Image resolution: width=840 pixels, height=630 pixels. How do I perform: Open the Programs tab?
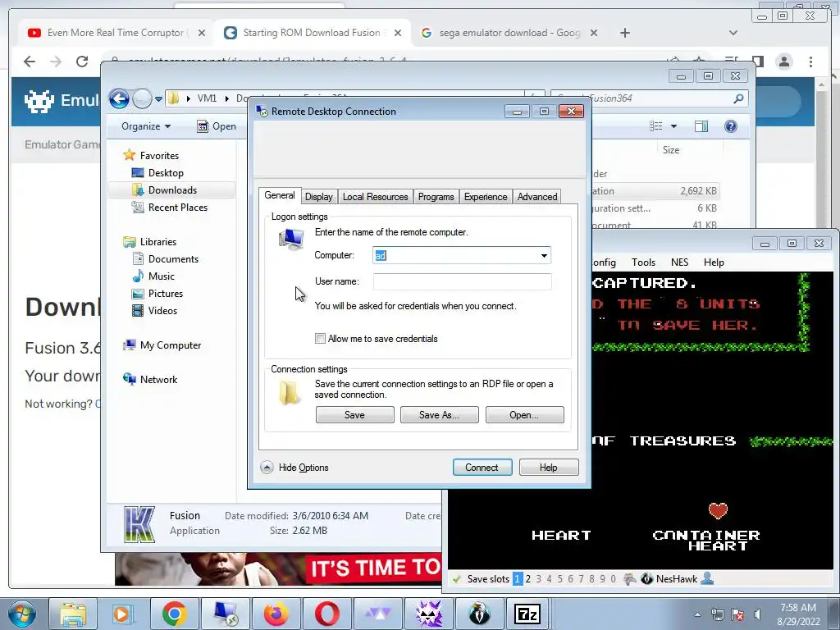tap(436, 197)
